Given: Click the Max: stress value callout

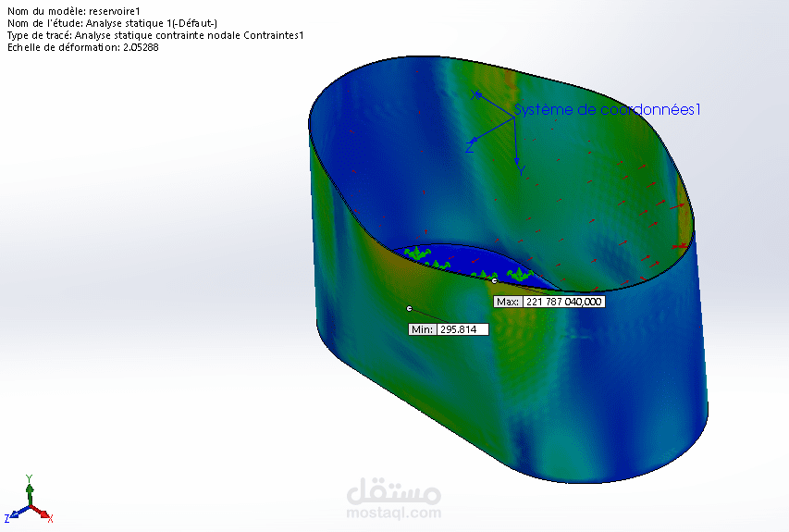Looking at the screenshot, I should (549, 302).
